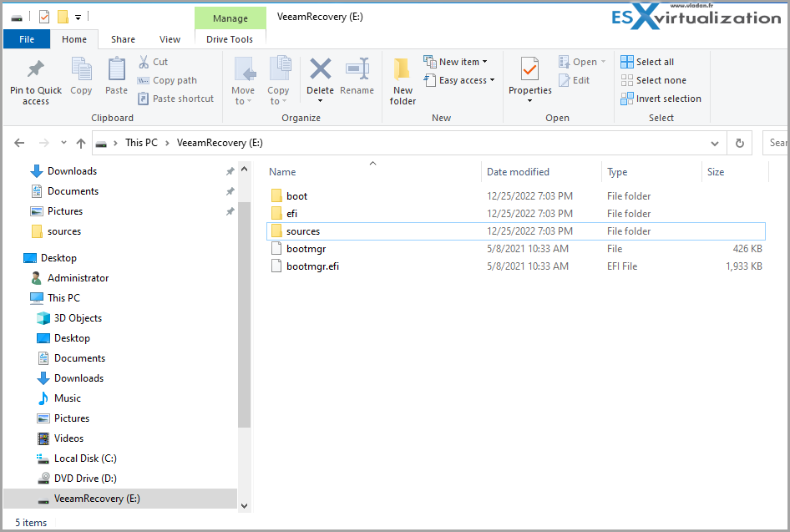Click Select none
Image resolution: width=790 pixels, height=532 pixels.
coord(654,80)
